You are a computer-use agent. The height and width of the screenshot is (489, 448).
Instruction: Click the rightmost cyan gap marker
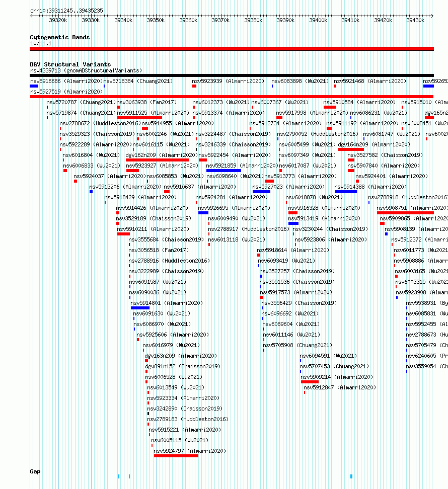tap(351, 476)
